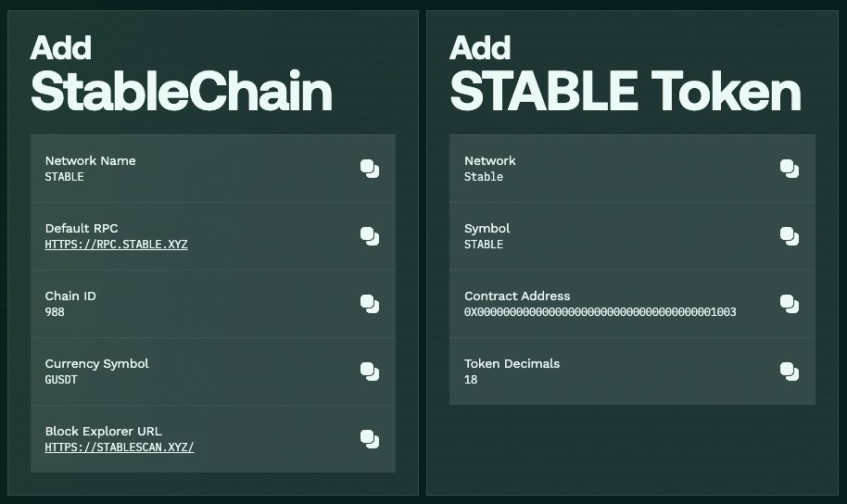
Task: Click the Add STABLE Token heading
Action: tap(625, 74)
